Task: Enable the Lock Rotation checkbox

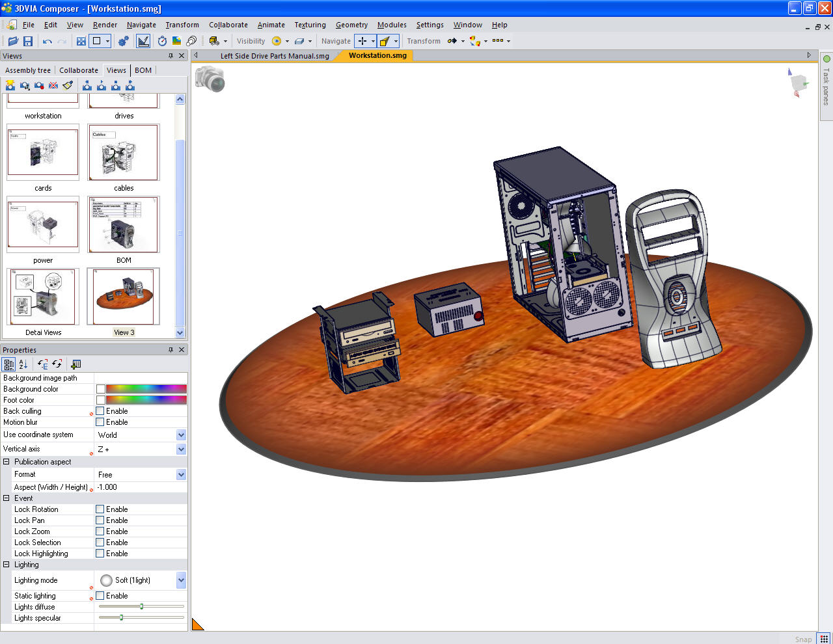Action: click(x=100, y=509)
